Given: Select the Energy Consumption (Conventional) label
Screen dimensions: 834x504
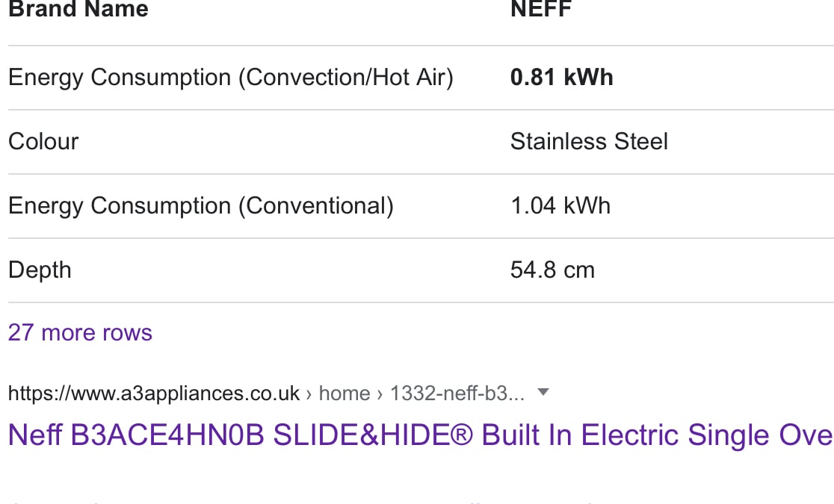Looking at the screenshot, I should (x=201, y=206).
